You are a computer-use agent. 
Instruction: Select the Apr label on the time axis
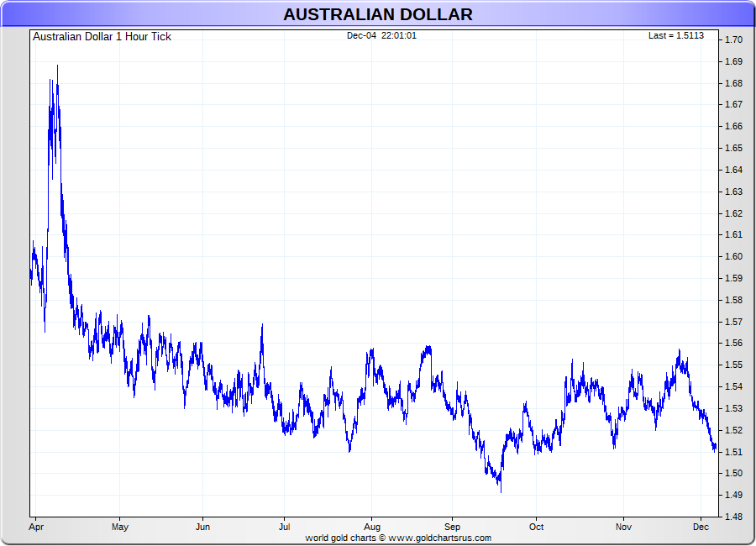click(36, 528)
